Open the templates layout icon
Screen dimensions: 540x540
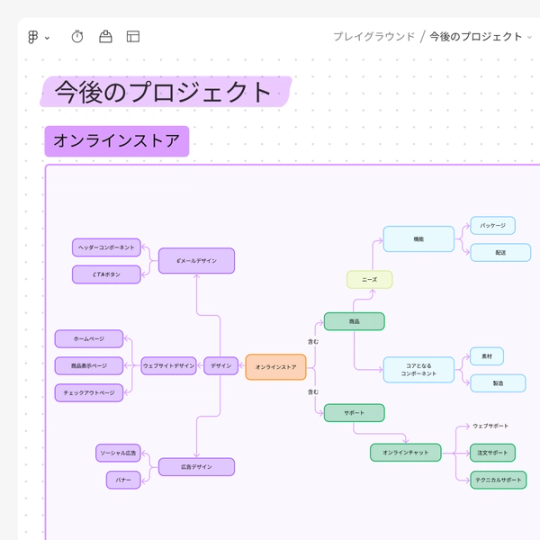(x=133, y=37)
